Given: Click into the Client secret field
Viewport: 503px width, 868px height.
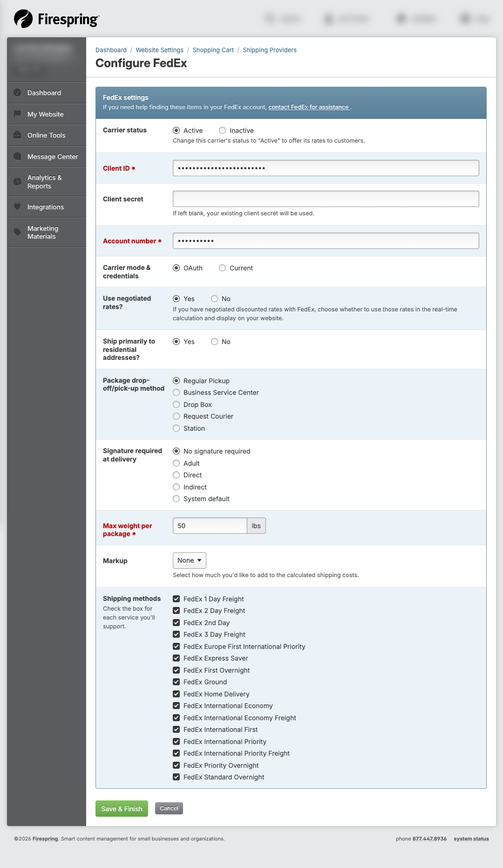Looking at the screenshot, I should tap(326, 199).
